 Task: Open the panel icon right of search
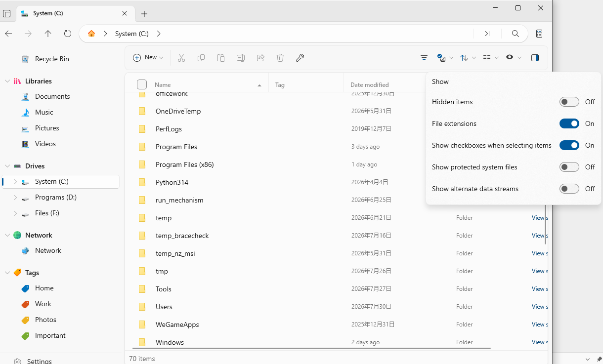pos(539,34)
